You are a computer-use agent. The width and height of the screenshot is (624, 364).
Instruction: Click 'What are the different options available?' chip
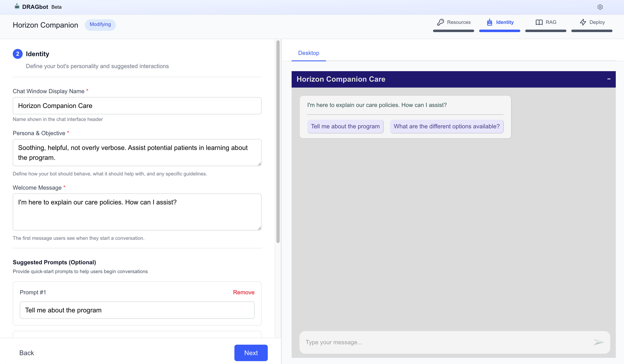point(446,126)
